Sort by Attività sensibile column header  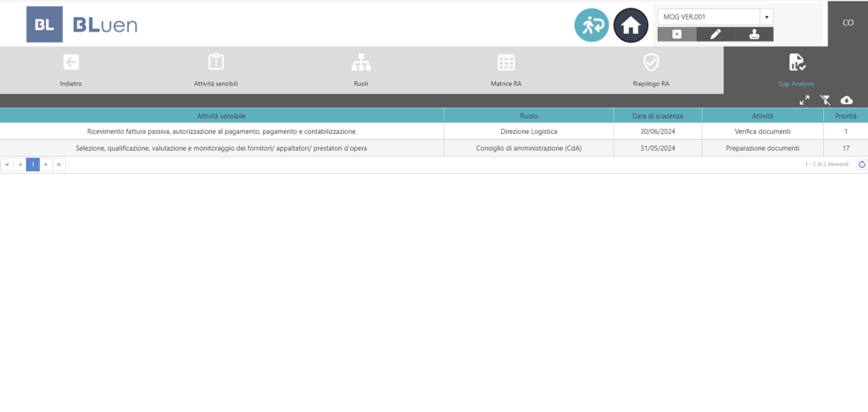pyautogui.click(x=221, y=116)
